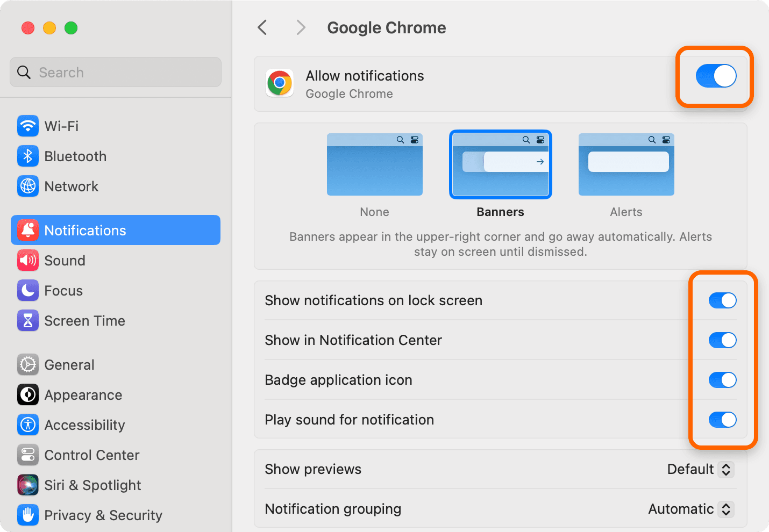
Task: Go to the General sidebar label
Action: (69, 365)
